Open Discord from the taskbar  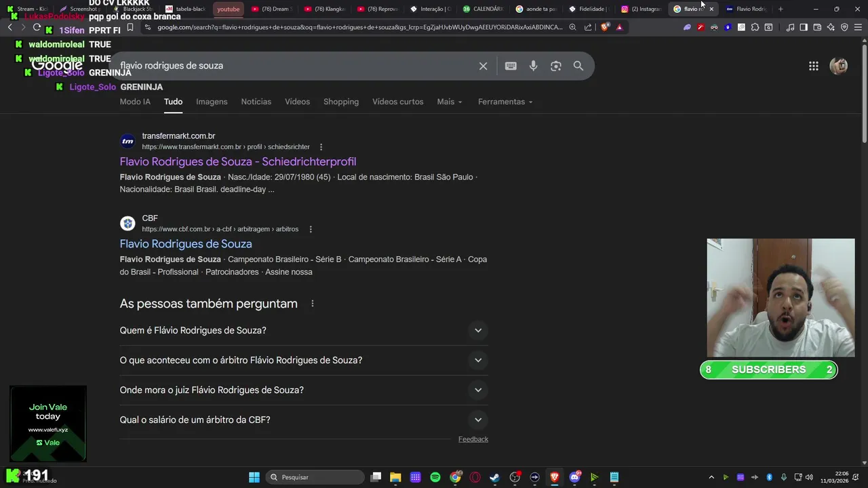574,477
